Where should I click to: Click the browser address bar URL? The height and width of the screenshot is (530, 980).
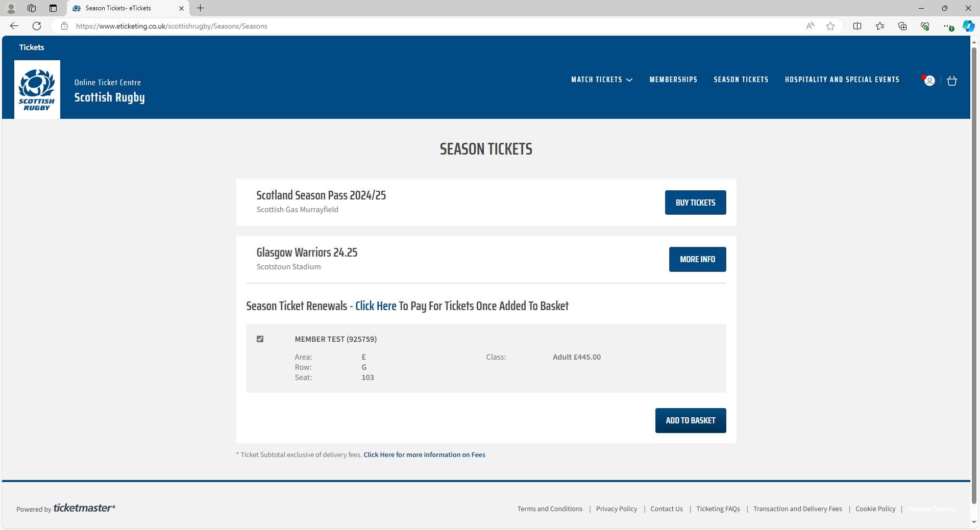click(x=172, y=26)
